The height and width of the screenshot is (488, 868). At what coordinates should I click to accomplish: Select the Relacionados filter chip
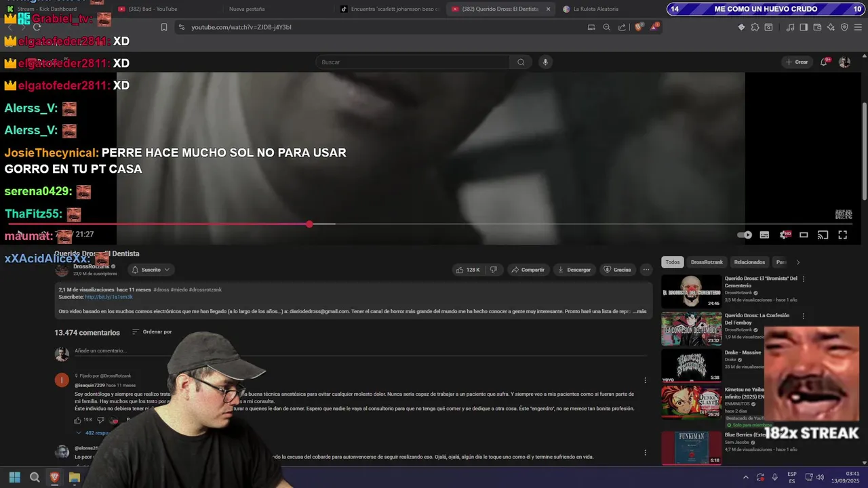tap(749, 262)
